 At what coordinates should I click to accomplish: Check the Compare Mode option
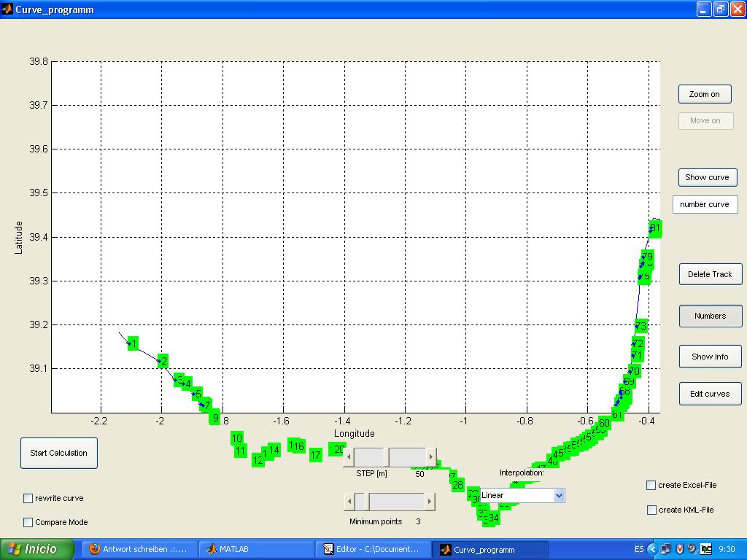click(x=28, y=522)
